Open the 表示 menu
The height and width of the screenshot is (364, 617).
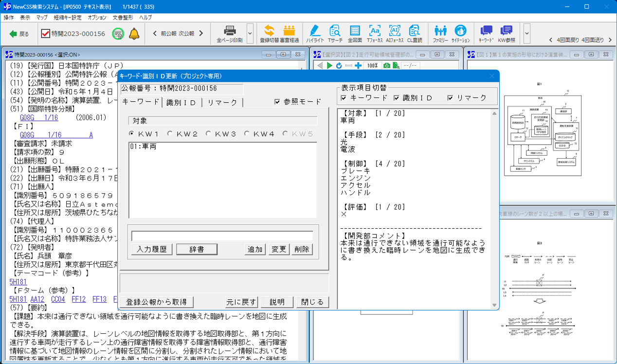click(x=25, y=18)
